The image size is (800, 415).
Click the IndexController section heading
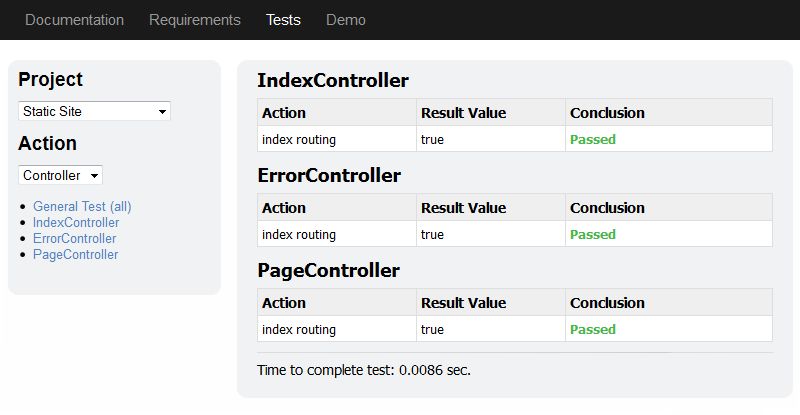[x=333, y=81]
